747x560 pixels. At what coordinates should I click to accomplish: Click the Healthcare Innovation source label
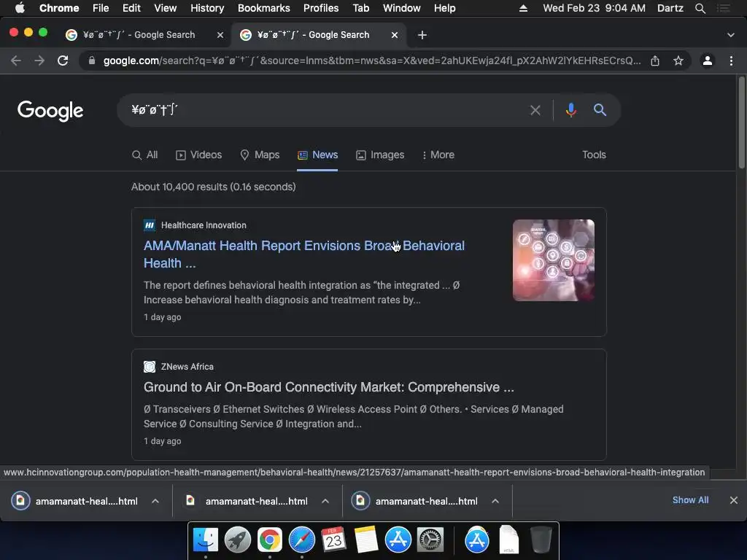click(x=204, y=225)
